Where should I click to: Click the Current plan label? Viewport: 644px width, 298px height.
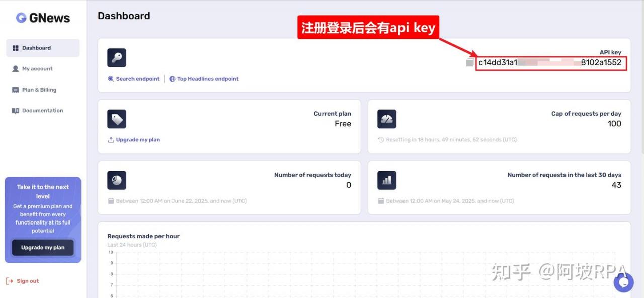(x=333, y=114)
